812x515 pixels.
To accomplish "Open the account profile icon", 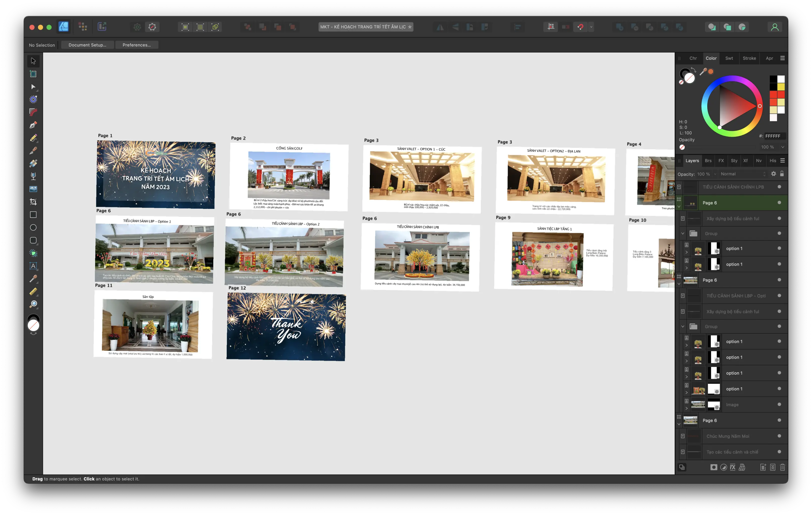I will tap(775, 27).
